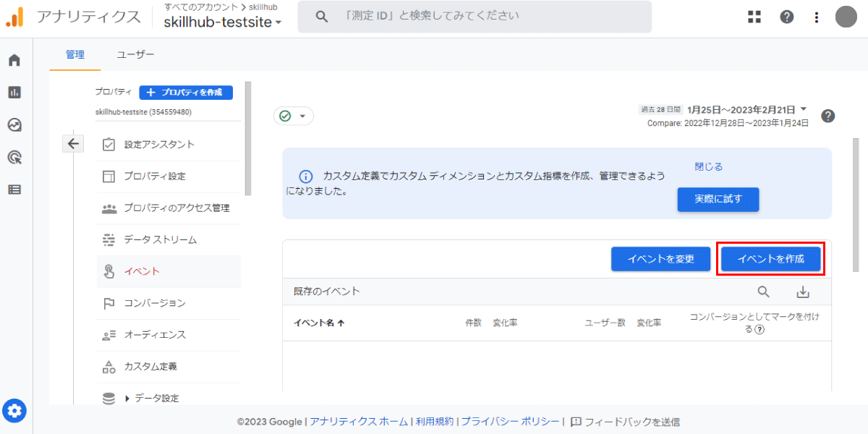The height and width of the screenshot is (434, 868).
Task: Click skillhub-testsite (354559480) property name
Action: coord(143,112)
